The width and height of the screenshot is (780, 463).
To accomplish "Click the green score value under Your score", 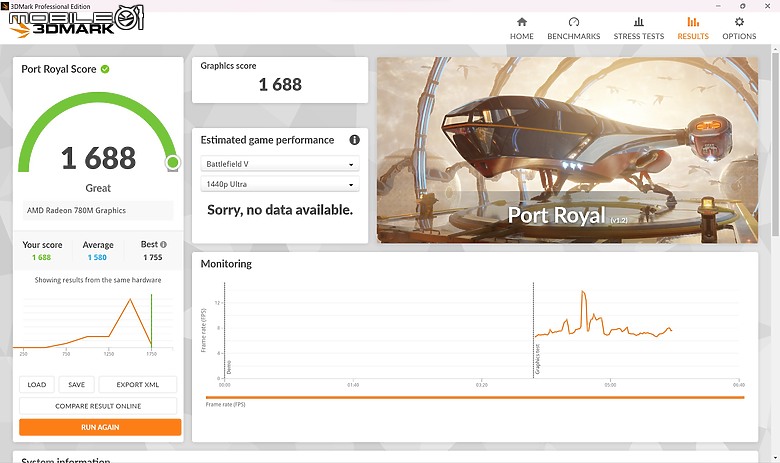I will pos(41,257).
